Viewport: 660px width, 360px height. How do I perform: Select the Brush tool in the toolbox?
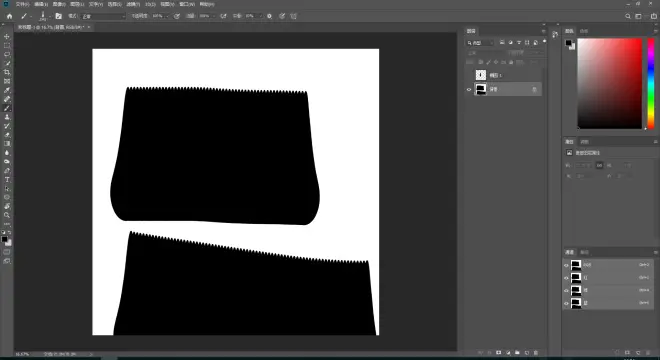[7, 108]
